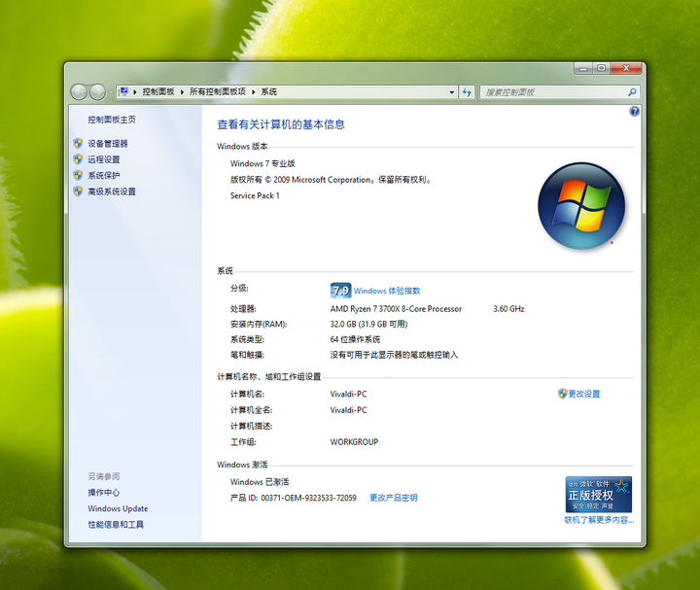The height and width of the screenshot is (590, 700).
Task: Click the refresh button beside address bar
Action: click(467, 92)
